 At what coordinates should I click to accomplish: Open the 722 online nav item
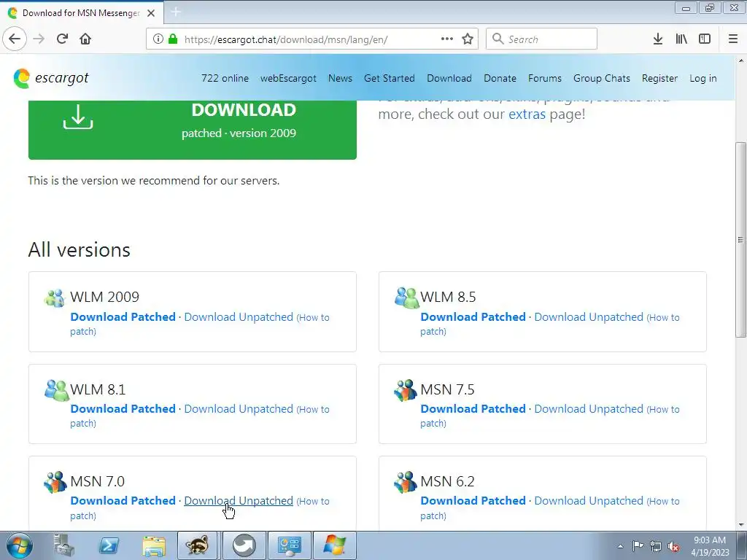pyautogui.click(x=225, y=78)
